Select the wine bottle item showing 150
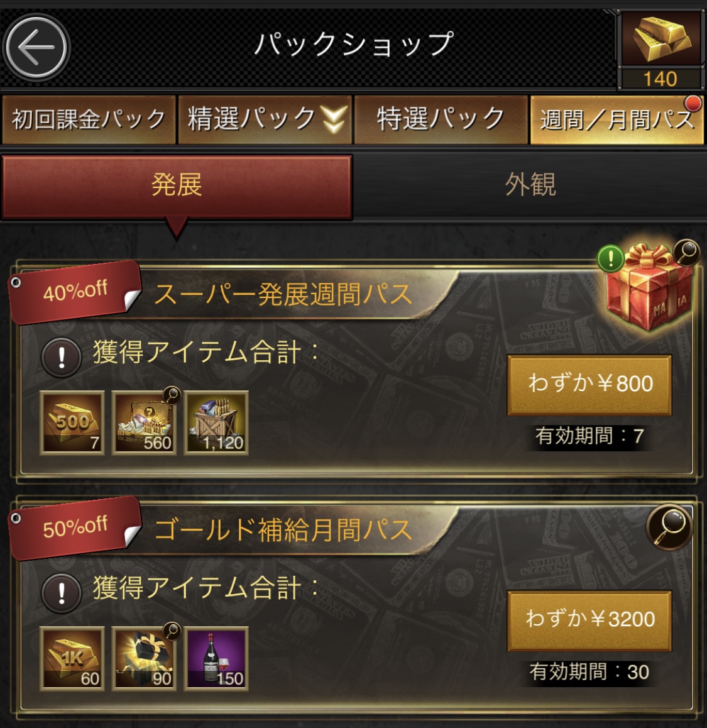 216,658
